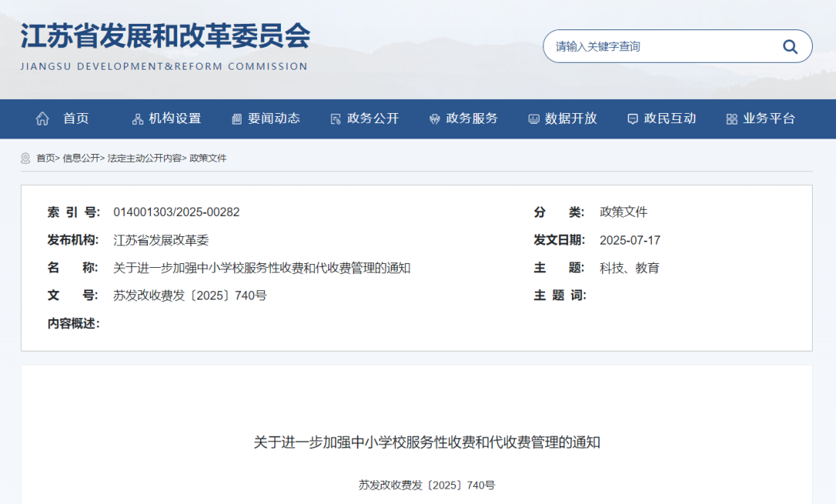The width and height of the screenshot is (836, 504).
Task: Click the 首页 breadcrumb link
Action: point(45,158)
